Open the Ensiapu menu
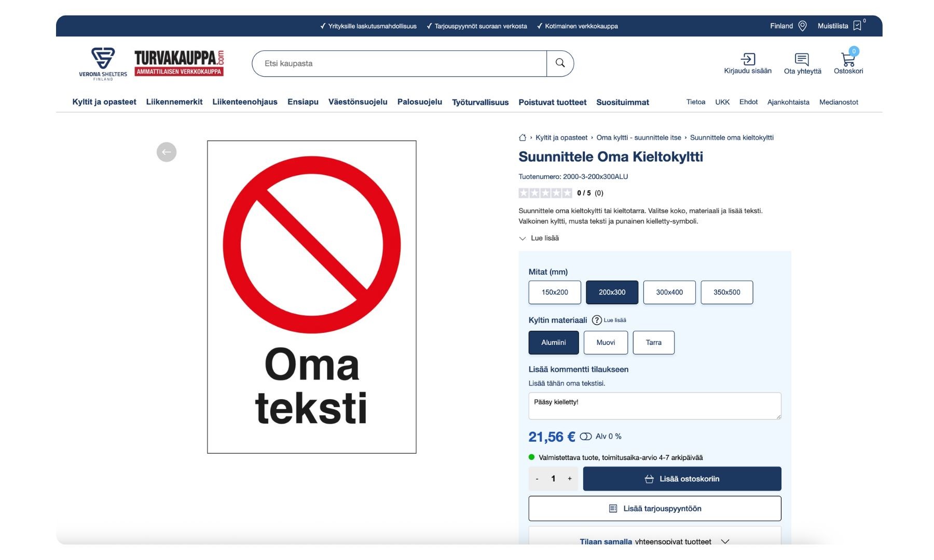 (303, 102)
